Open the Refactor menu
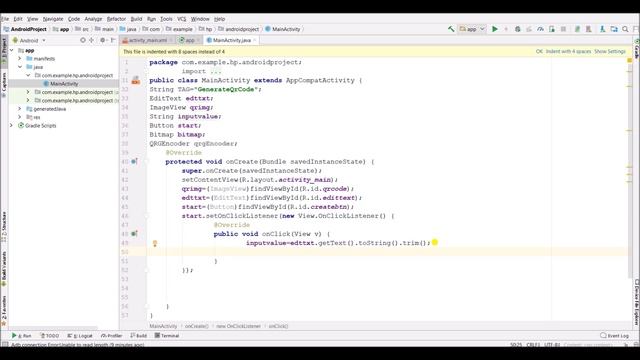 click(116, 19)
